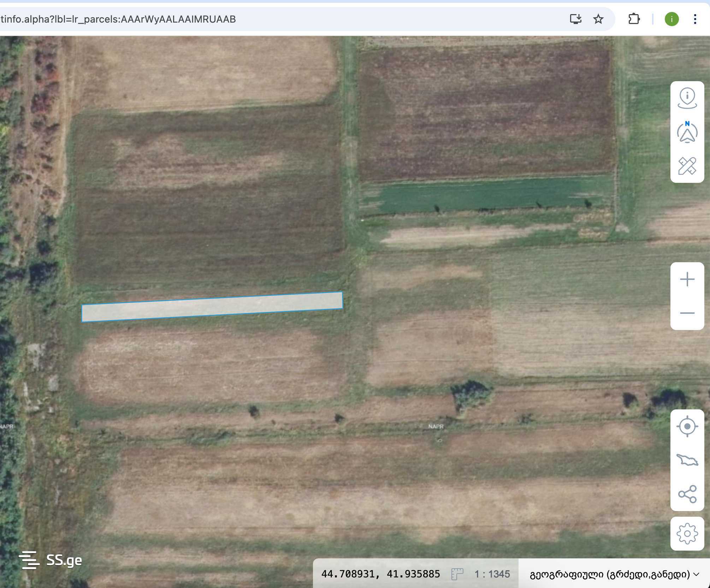Select the highlighted blue-outlined parcel
The image size is (710, 588).
pyautogui.click(x=212, y=307)
